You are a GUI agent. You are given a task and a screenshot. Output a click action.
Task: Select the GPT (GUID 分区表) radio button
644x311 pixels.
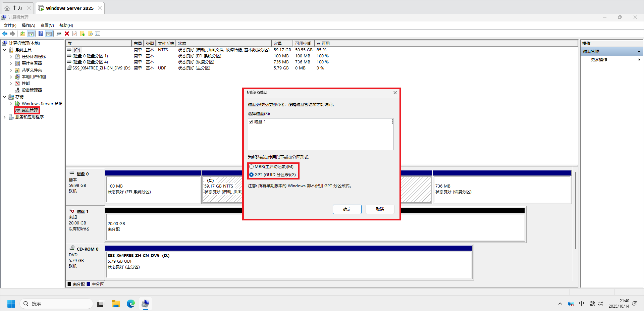pyautogui.click(x=251, y=175)
